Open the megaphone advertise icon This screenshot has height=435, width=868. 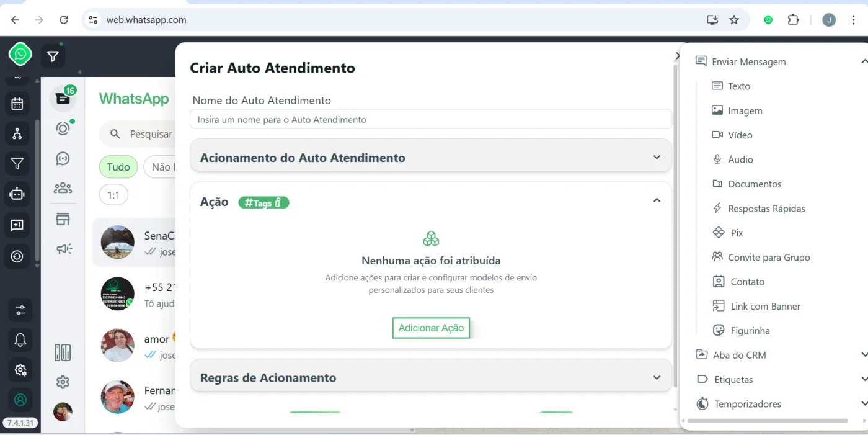click(x=64, y=249)
